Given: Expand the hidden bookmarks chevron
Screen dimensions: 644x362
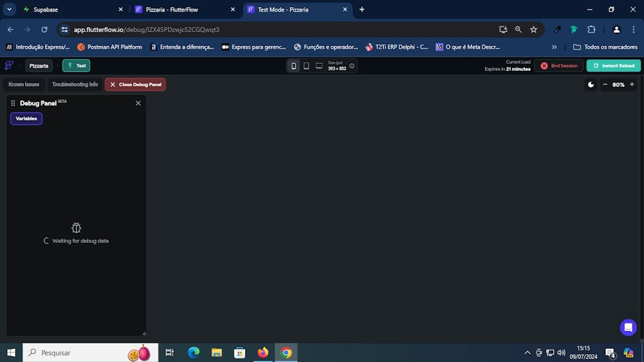Looking at the screenshot, I should coord(554,47).
